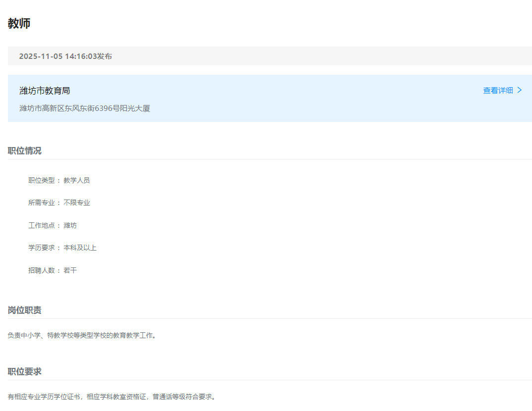Select the 职位情况 section heading
532x411 pixels.
pos(25,151)
